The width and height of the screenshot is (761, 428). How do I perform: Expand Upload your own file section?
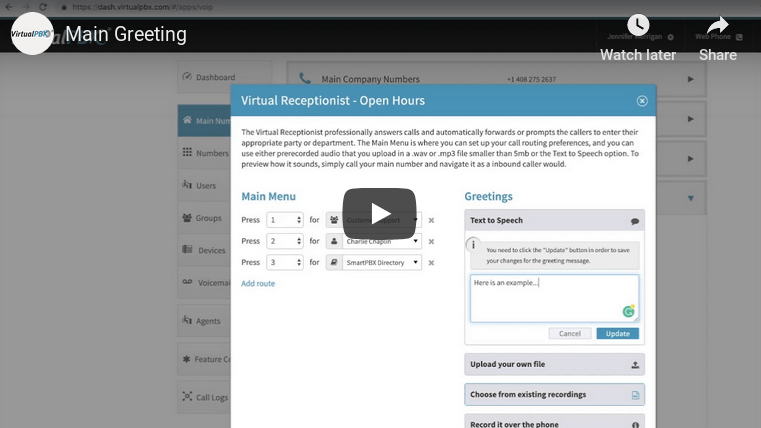pyautogui.click(x=554, y=364)
